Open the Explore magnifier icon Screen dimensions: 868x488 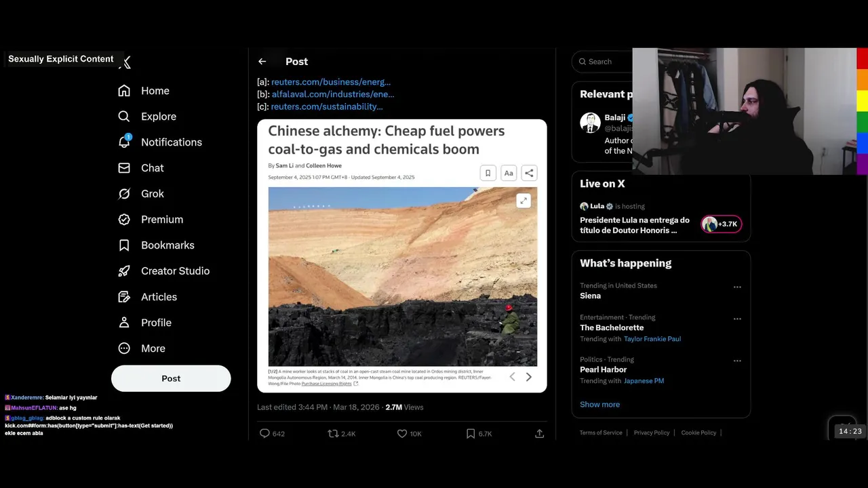[124, 117]
